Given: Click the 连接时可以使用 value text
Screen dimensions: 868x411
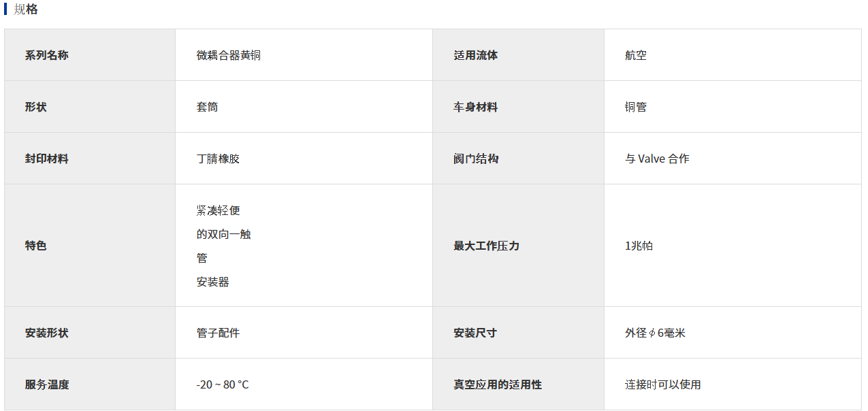Looking at the screenshot, I should pyautogui.click(x=663, y=384).
